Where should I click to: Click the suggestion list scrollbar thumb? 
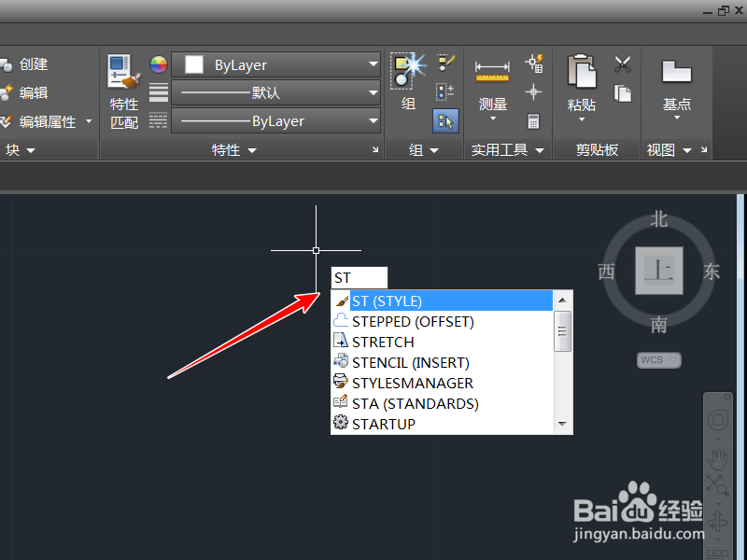[x=562, y=331]
